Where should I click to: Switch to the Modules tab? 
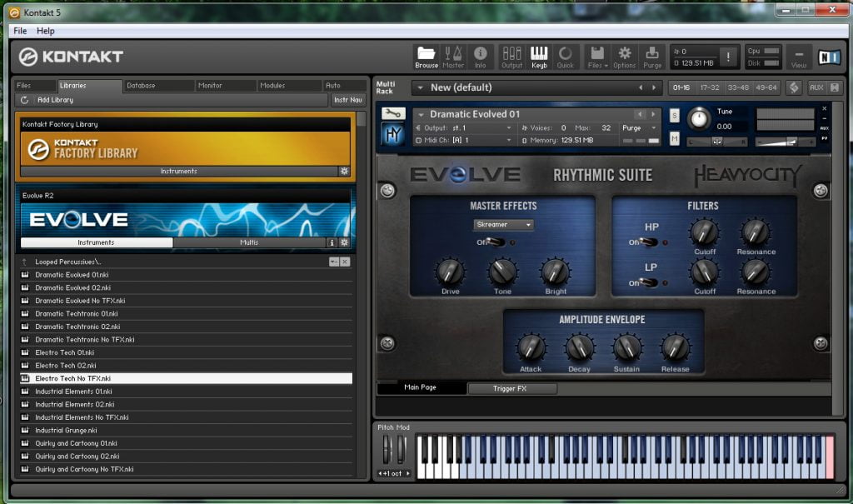tap(289, 86)
